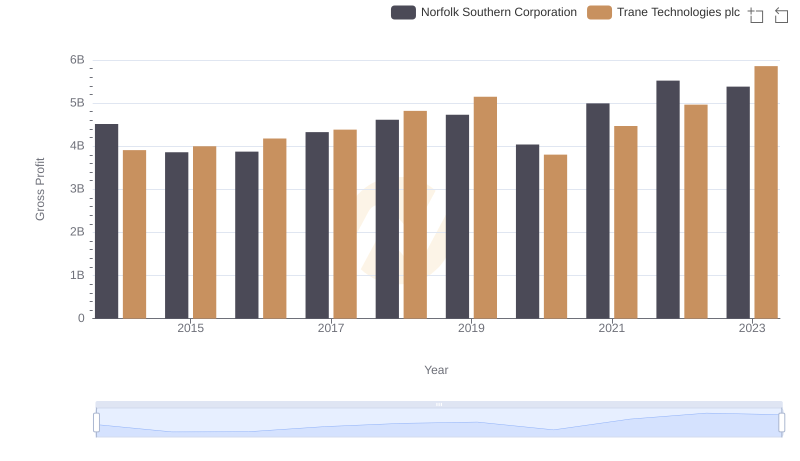
Task: Click Norfolk Southern dark bar for 2018
Action: tap(387, 219)
